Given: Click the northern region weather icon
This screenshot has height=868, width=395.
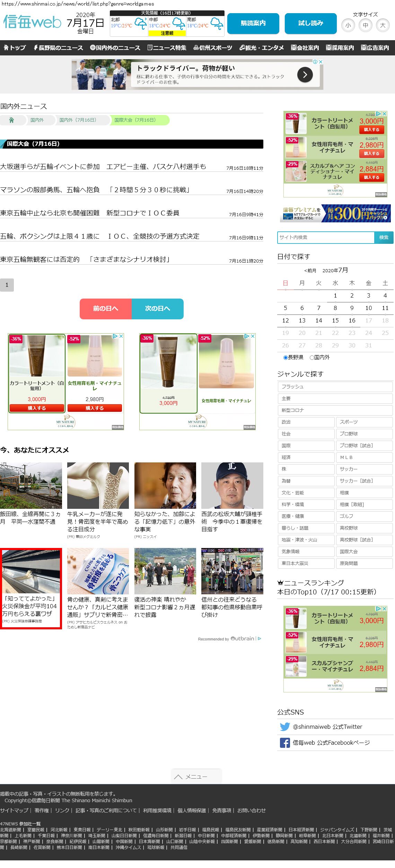Looking at the screenshot, I should coord(141,24).
